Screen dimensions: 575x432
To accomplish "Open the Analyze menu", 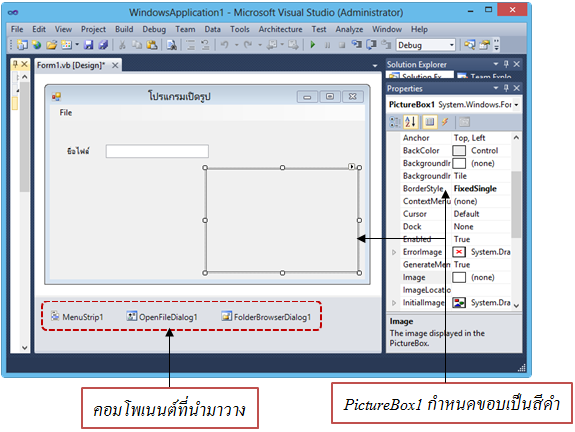I will 349,29.
